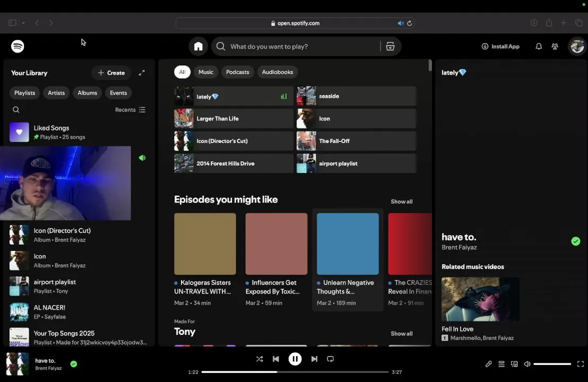Open the Larger Than Life shortcut tile

click(234, 118)
